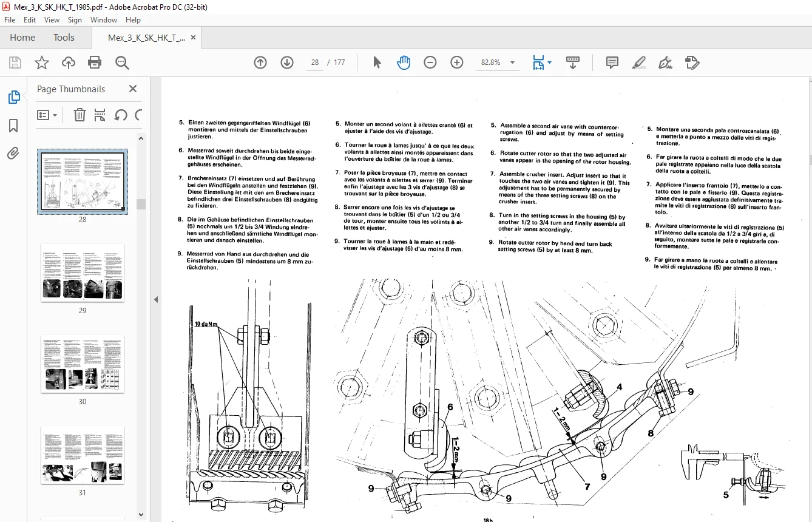The image size is (812, 522).
Task: Click the thumbnails panel scroll up arrow
Action: [141, 138]
